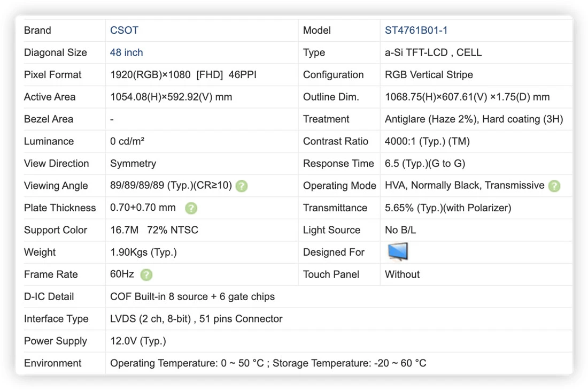This screenshot has width=588, height=390.
Task: Click the Response Time label
Action: 338,164
